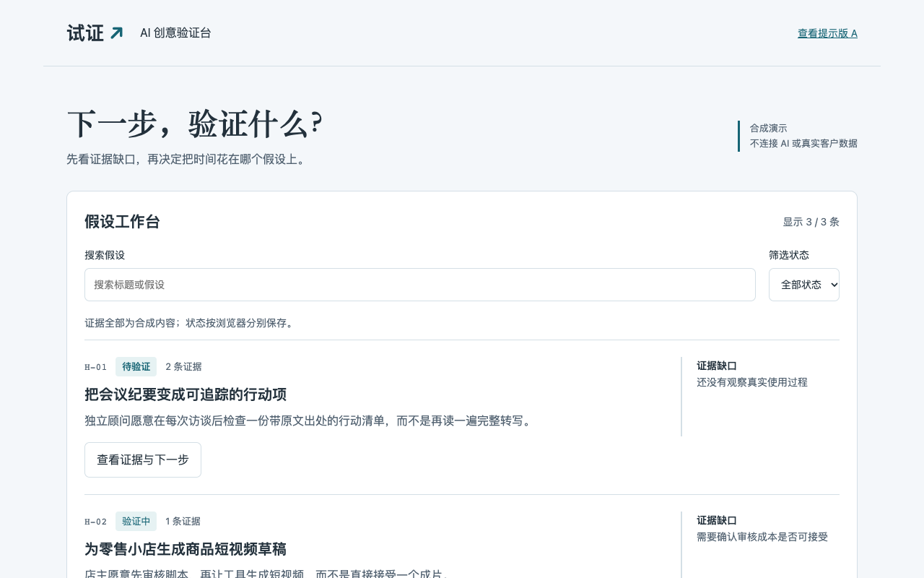Click the 证据全部为合成内容 notice line
The image size is (924, 578).
[191, 323]
